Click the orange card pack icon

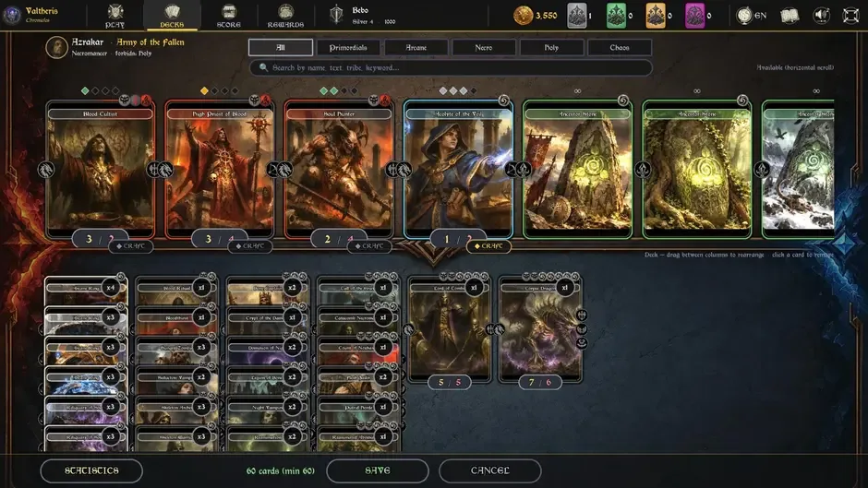pyautogui.click(x=656, y=16)
